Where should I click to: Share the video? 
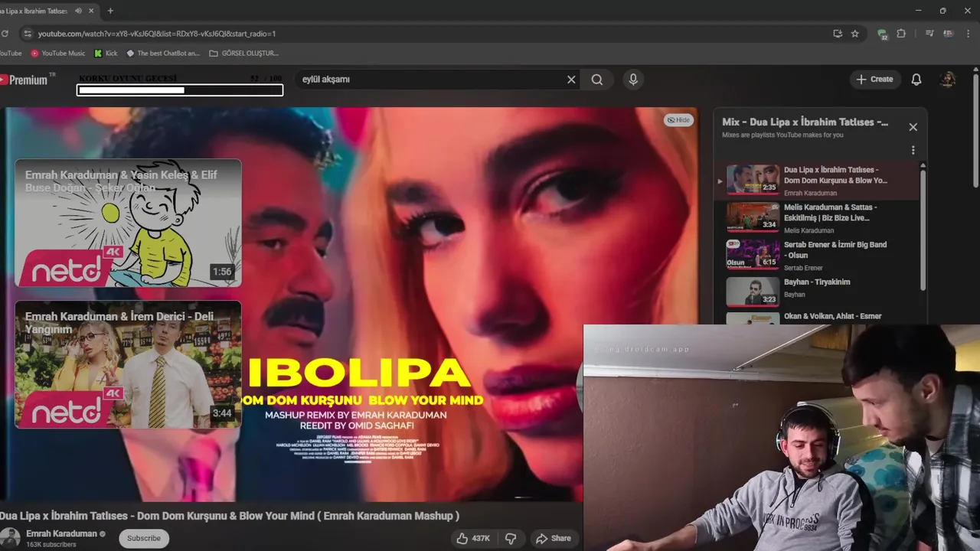[554, 539]
